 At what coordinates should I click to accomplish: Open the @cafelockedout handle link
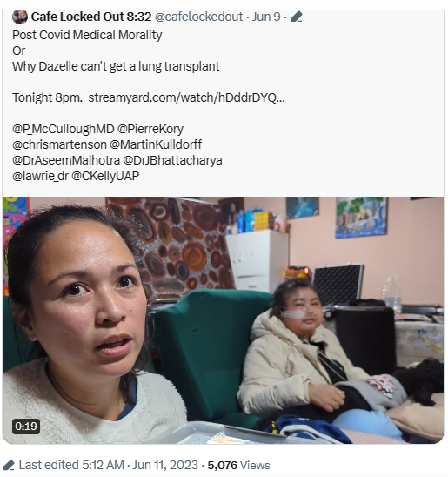198,17
